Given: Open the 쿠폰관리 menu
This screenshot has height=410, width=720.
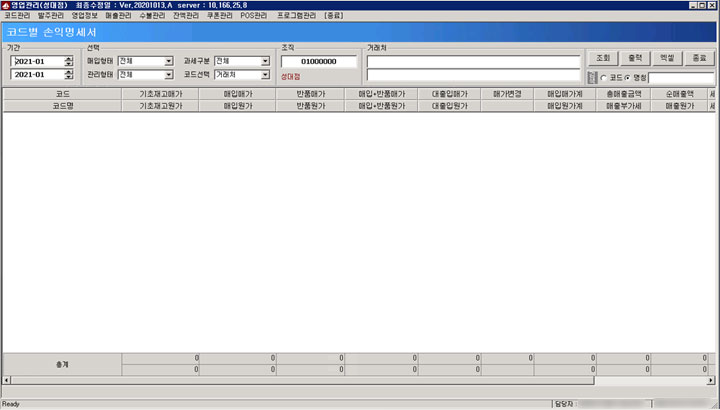Looking at the screenshot, I should (220, 16).
